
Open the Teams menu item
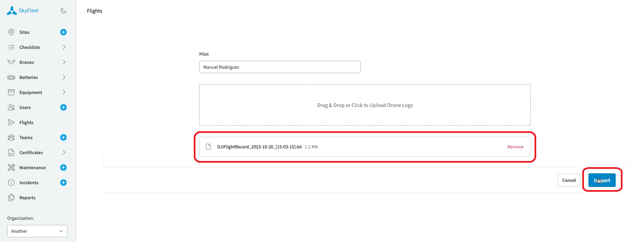pyautogui.click(x=26, y=137)
